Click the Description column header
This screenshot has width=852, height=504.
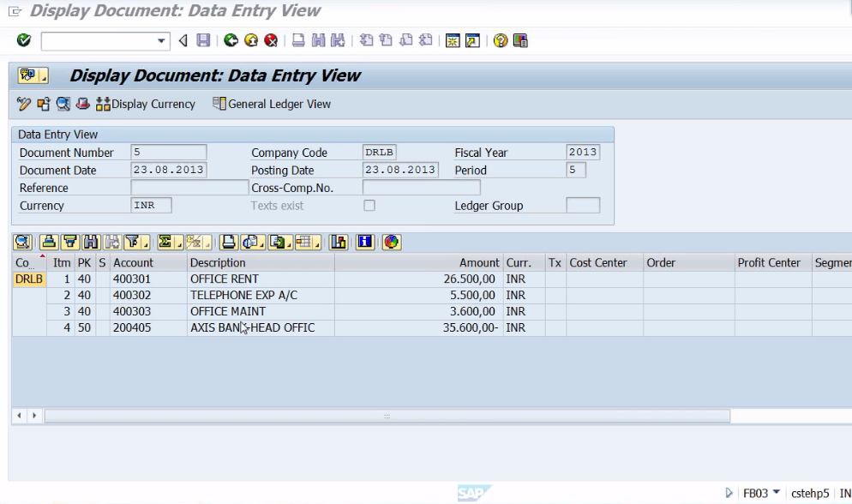click(x=261, y=263)
